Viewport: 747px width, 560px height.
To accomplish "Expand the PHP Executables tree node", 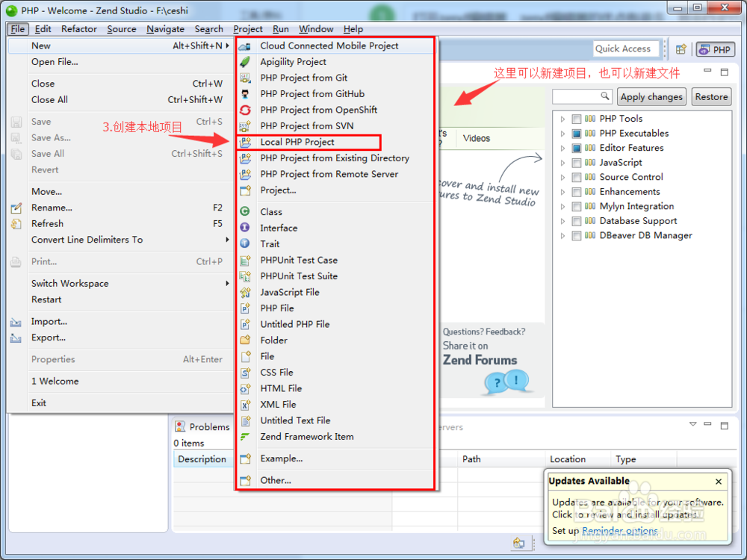I will (x=562, y=134).
